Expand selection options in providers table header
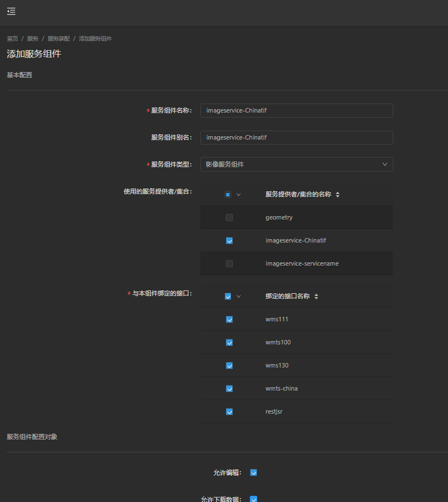The height and width of the screenshot is (502, 448). click(x=239, y=195)
